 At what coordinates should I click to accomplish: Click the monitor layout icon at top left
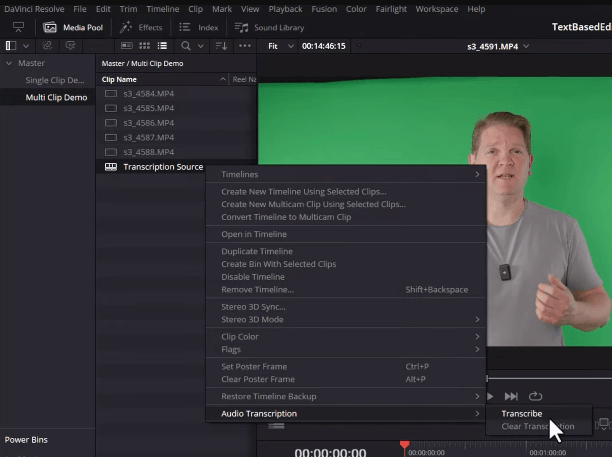point(18,27)
